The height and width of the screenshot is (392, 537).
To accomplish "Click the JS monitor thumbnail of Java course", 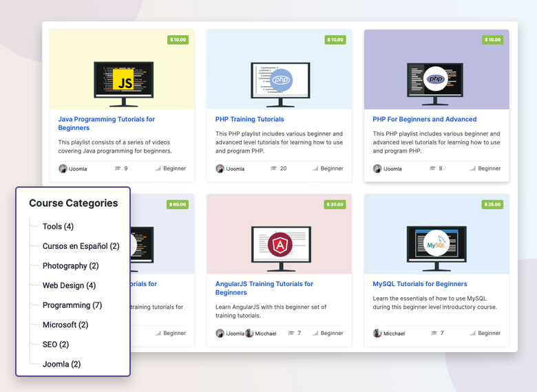I will click(124, 84).
